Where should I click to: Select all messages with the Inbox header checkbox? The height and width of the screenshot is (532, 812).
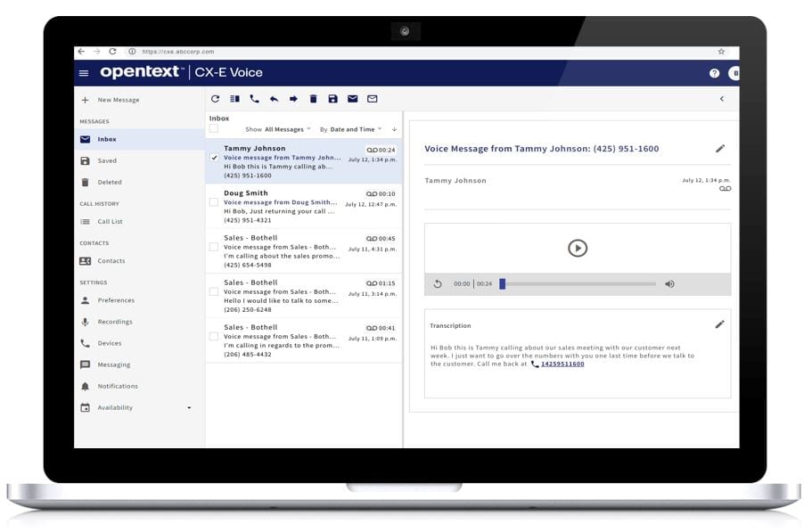tap(214, 129)
